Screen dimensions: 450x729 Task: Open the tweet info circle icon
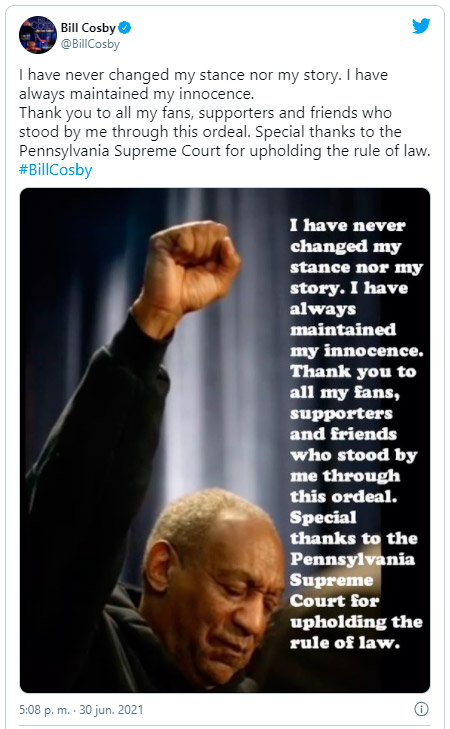pyautogui.click(x=421, y=709)
